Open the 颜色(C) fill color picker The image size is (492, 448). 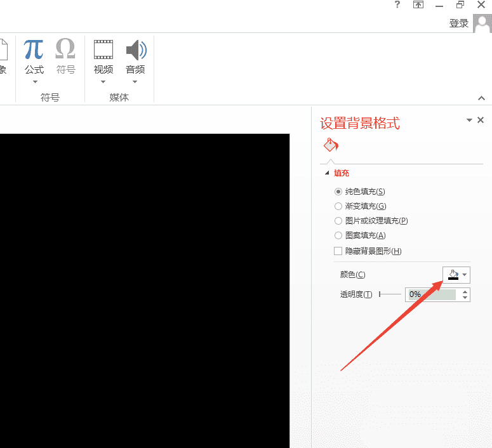point(456,275)
